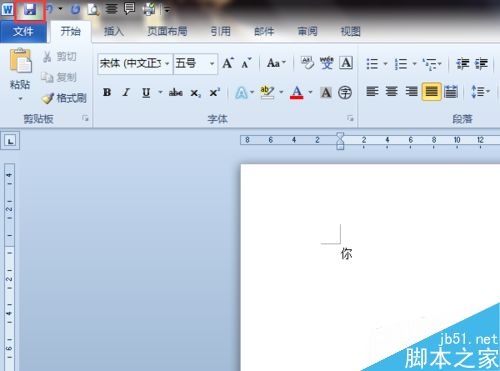This screenshot has height=371, width=500.
Task: Toggle Superscript formatting
Action: point(215,92)
